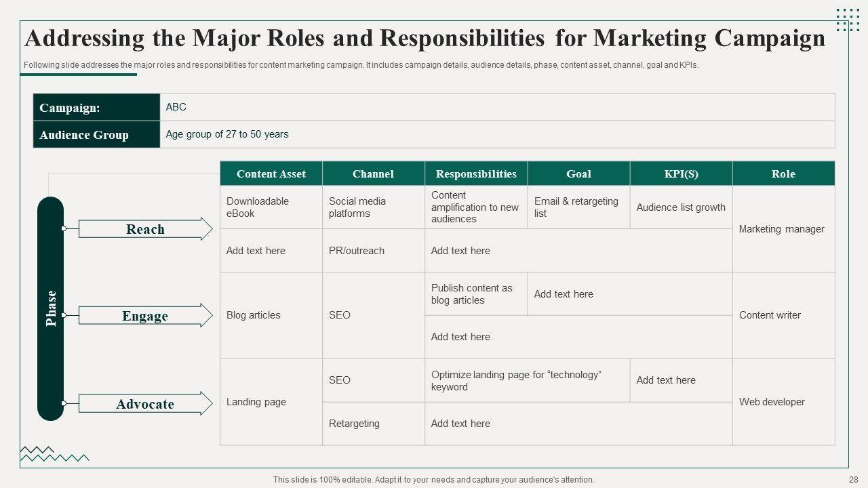Select the 'Reach' phase arrow

click(145, 229)
